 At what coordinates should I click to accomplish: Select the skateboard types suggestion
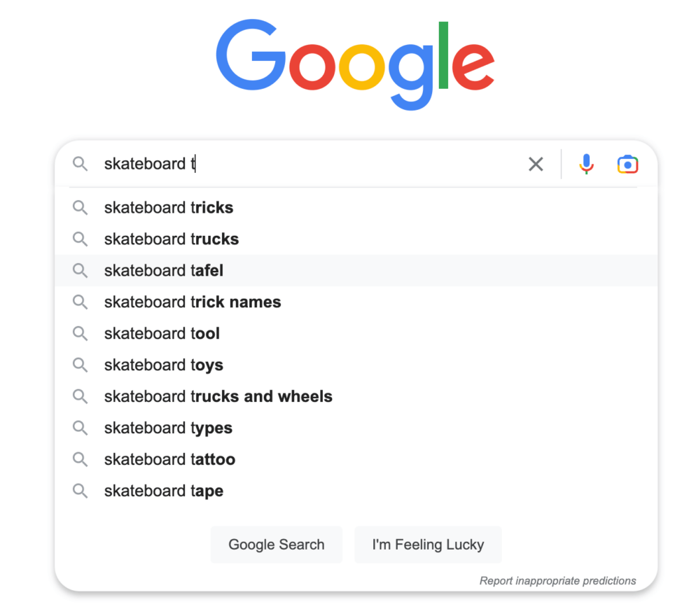click(168, 428)
